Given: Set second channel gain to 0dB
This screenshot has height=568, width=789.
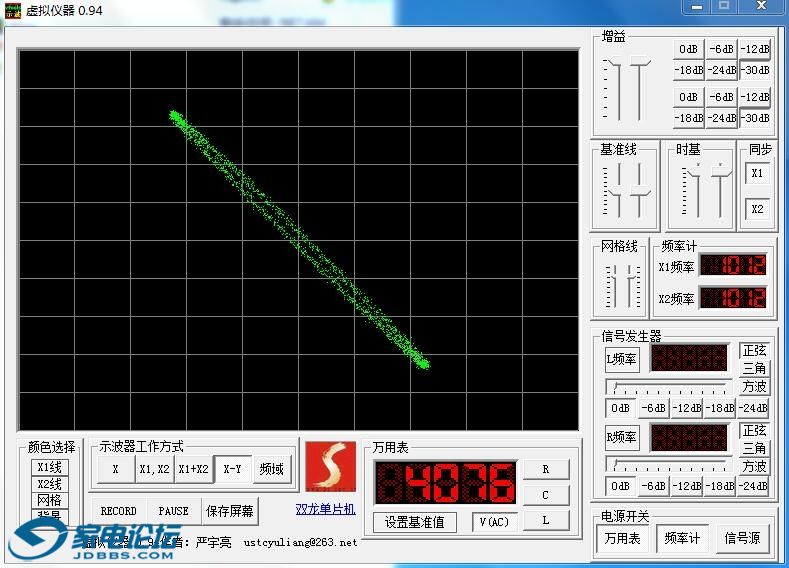Looking at the screenshot, I should pos(688,97).
